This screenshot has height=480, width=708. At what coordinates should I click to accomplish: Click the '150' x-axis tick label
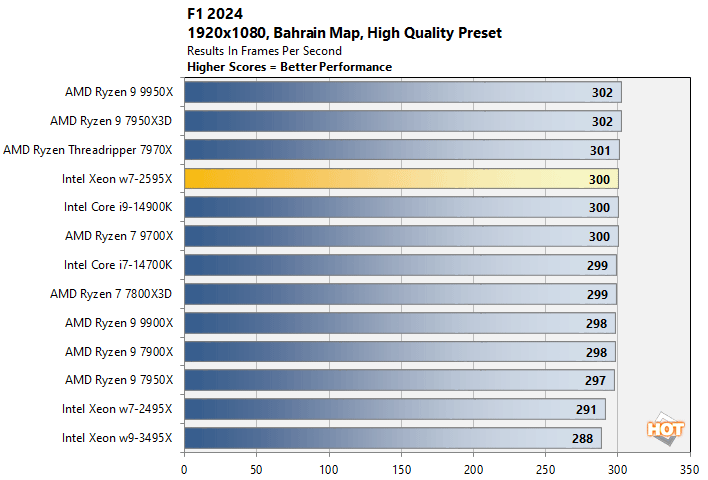click(x=401, y=470)
